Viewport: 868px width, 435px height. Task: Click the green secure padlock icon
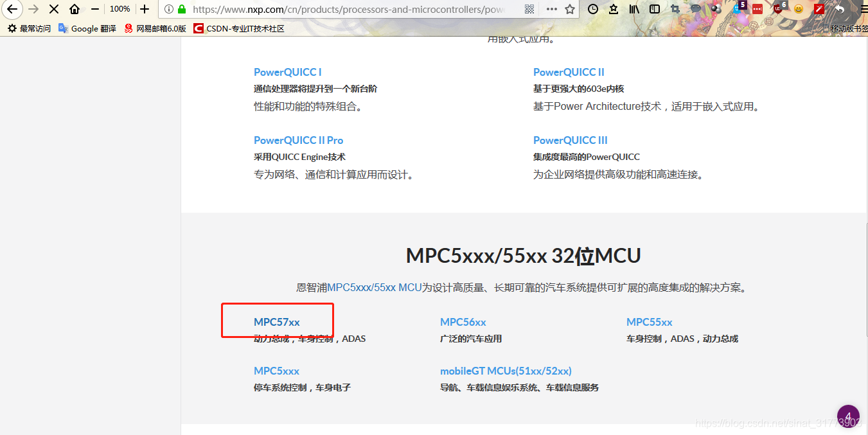pyautogui.click(x=182, y=9)
